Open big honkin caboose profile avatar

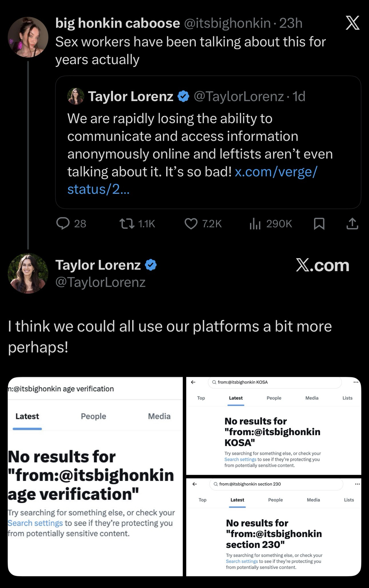pyautogui.click(x=28, y=37)
